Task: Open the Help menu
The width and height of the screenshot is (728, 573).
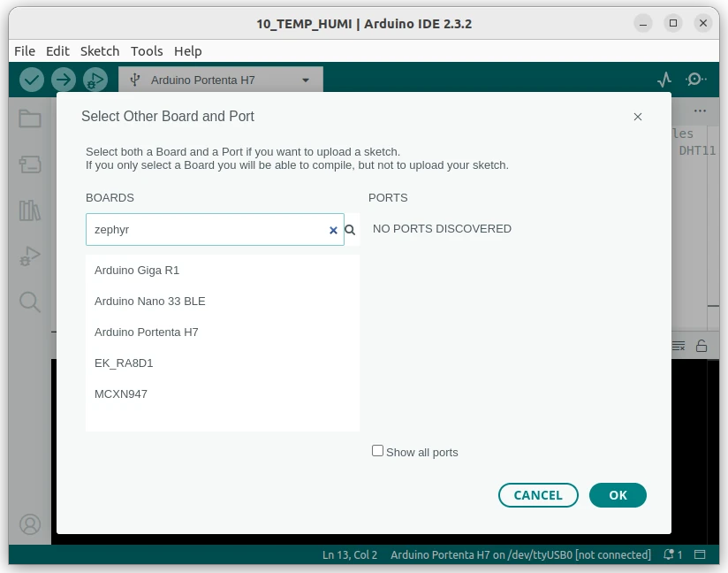Action: [188, 51]
